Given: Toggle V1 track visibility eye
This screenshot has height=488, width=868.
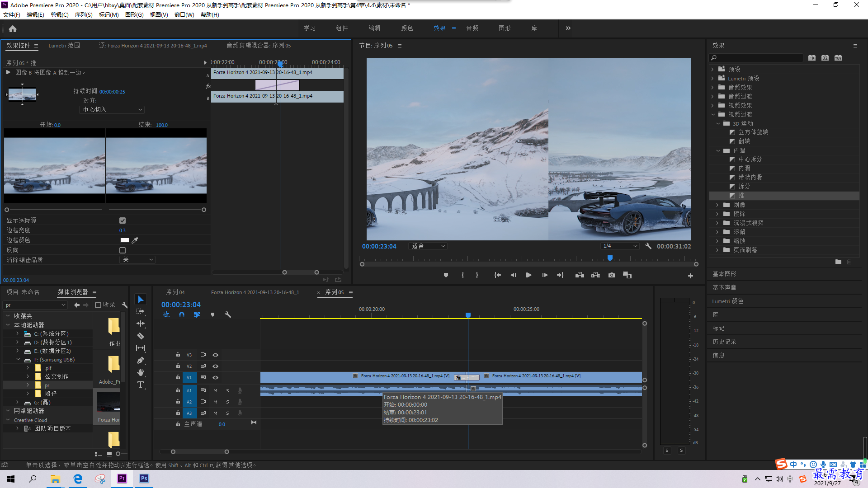Looking at the screenshot, I should pyautogui.click(x=215, y=377).
